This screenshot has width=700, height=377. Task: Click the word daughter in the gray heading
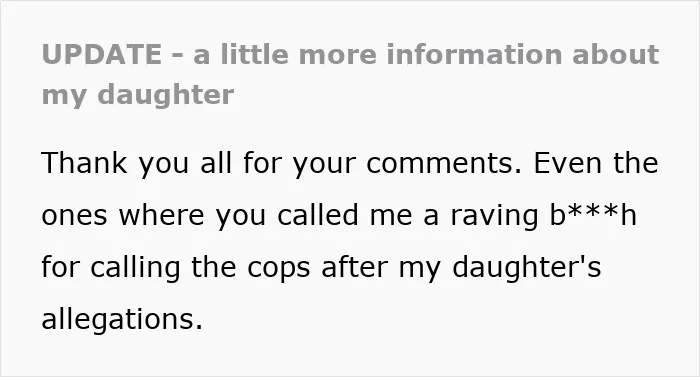[x=166, y=95]
